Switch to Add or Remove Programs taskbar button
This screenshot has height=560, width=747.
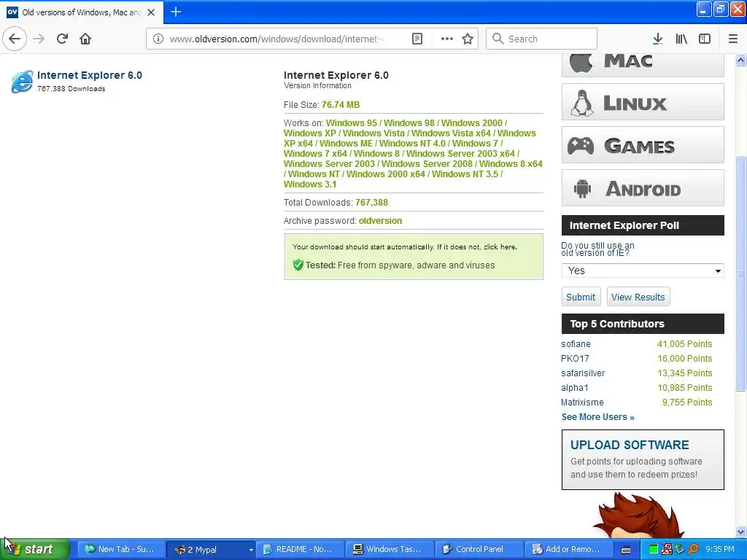pos(568,549)
